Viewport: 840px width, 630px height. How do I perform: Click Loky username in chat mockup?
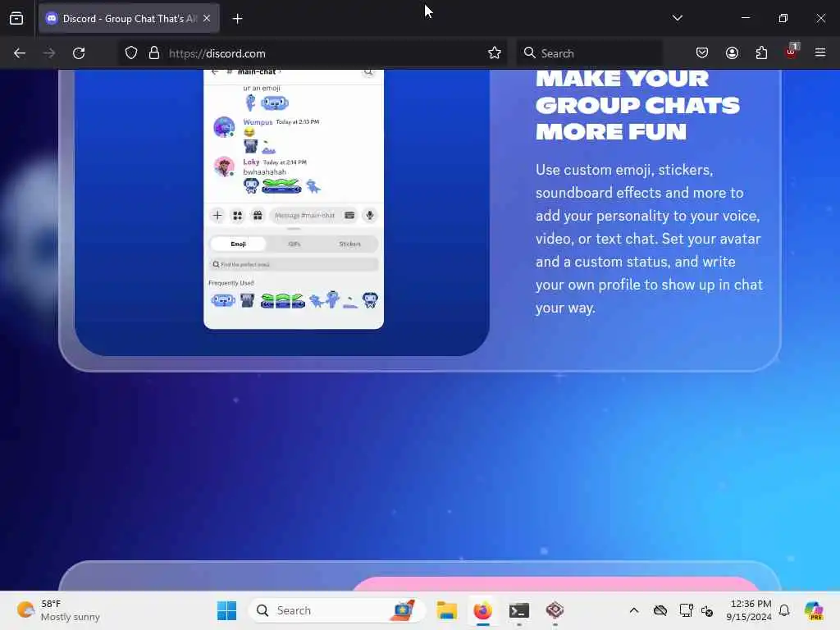(x=251, y=162)
